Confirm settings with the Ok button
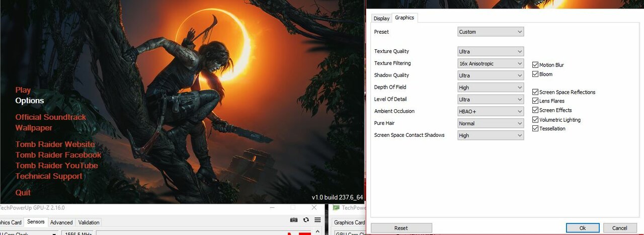 (583, 228)
